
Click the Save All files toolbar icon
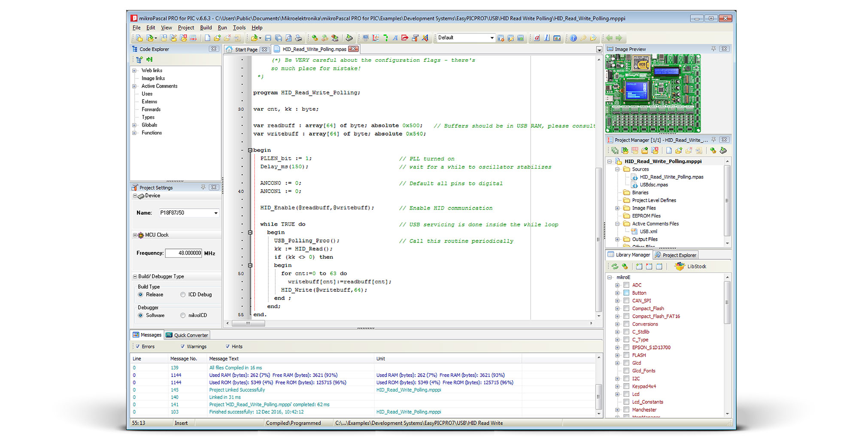point(278,38)
